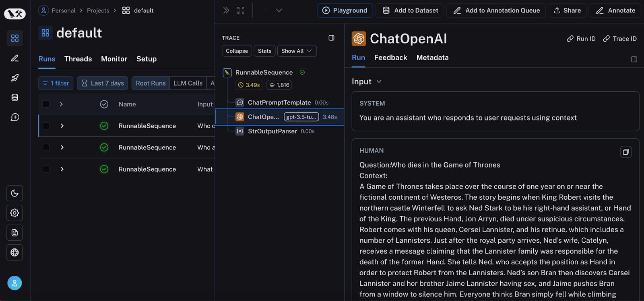Image resolution: width=644 pixels, height=301 pixels.
Task: Expand the third RunnableSequence row
Action: point(62,169)
